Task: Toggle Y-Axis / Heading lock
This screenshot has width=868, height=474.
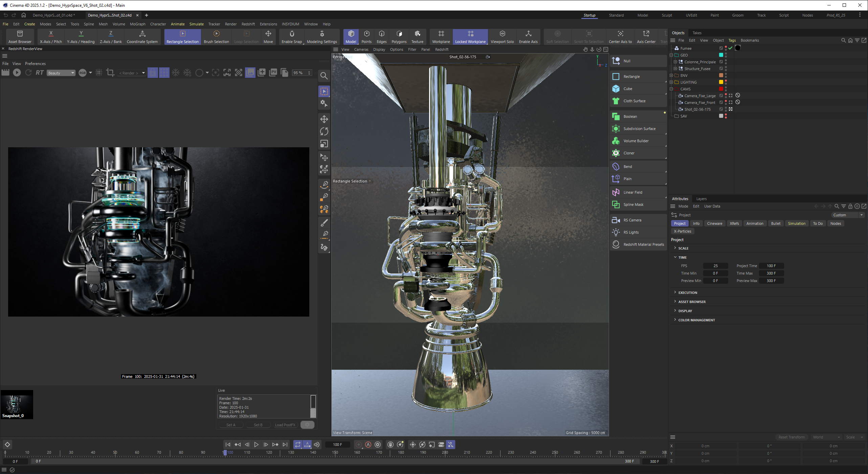Action: pyautogui.click(x=81, y=37)
